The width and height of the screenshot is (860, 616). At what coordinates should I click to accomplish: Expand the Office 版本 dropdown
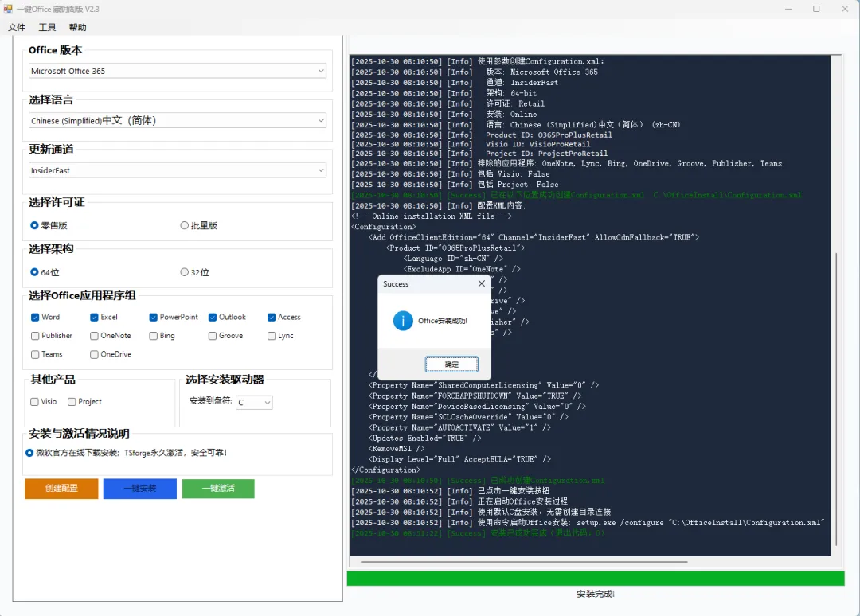pos(177,71)
